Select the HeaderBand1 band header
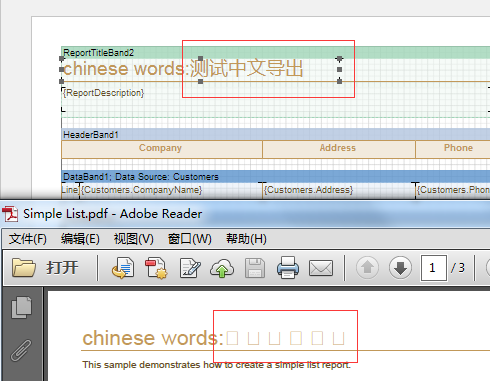This screenshot has width=490, height=381. pyautogui.click(x=275, y=134)
